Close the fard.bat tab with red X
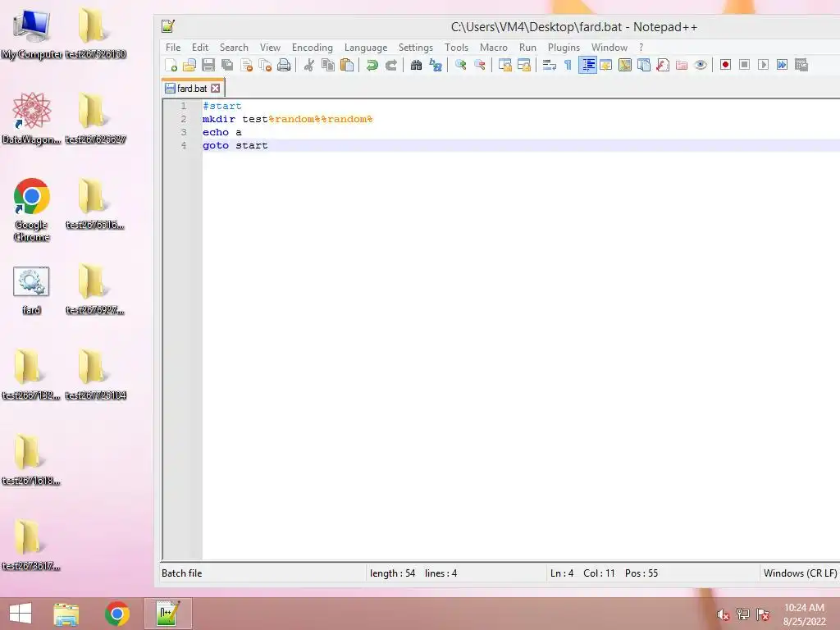 point(216,89)
